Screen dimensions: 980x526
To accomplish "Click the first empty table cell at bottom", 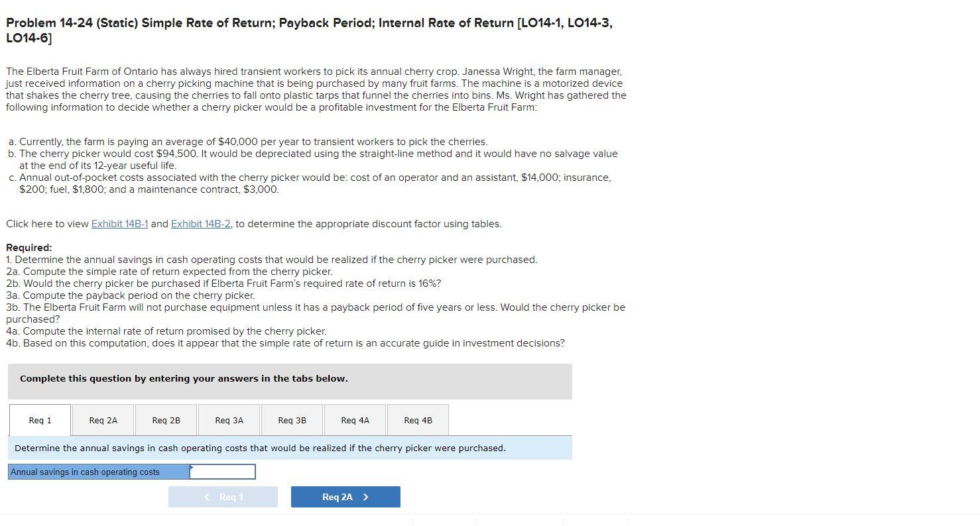I will pos(444,521).
